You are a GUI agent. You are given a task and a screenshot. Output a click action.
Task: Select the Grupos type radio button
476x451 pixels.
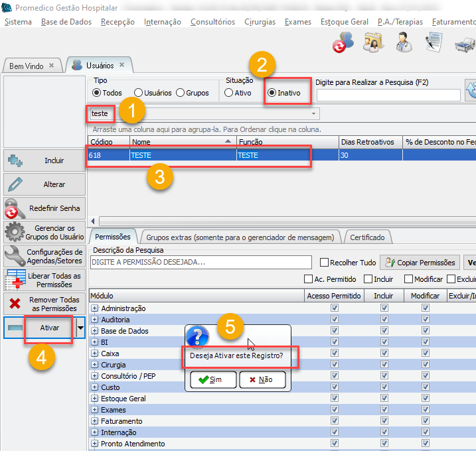pos(179,93)
